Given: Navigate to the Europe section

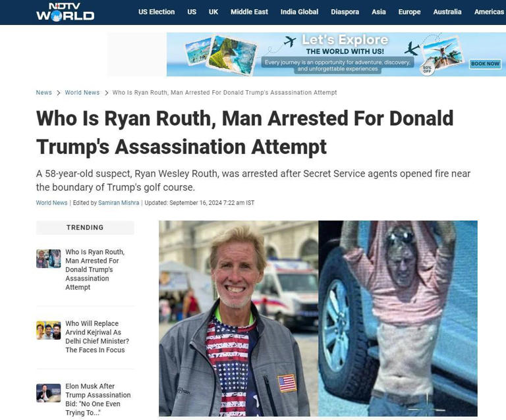Looking at the screenshot, I should (x=409, y=12).
